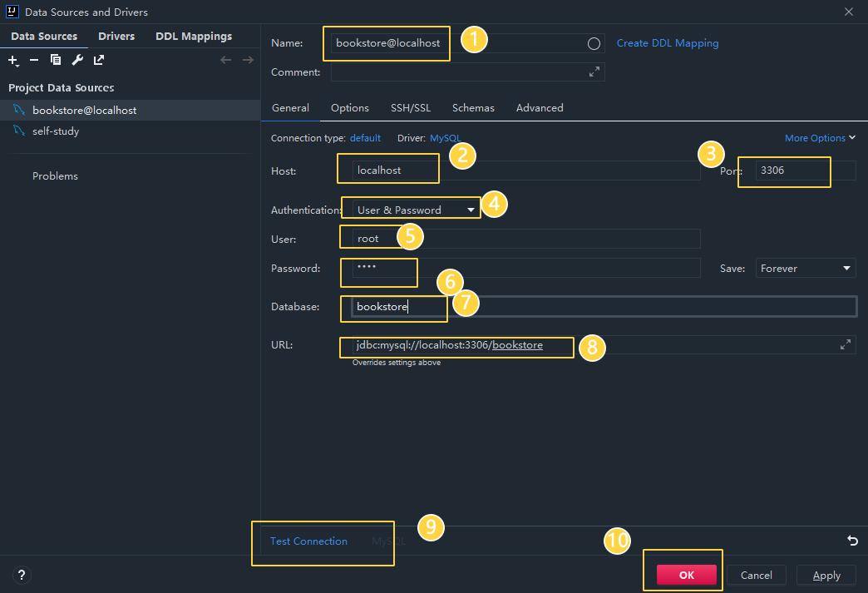
Task: Expand the More Options dropdown
Action: [820, 138]
